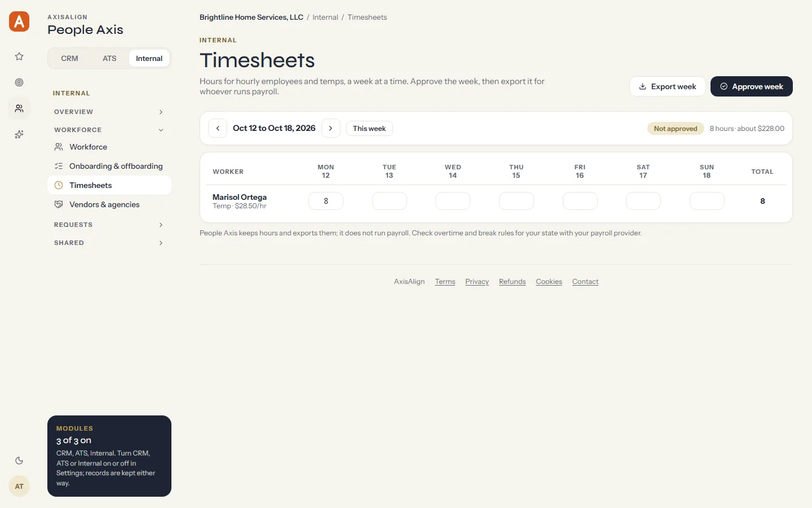Click the Temp $28.50/hr rate text
Screen dimensions: 812x508
point(240,206)
